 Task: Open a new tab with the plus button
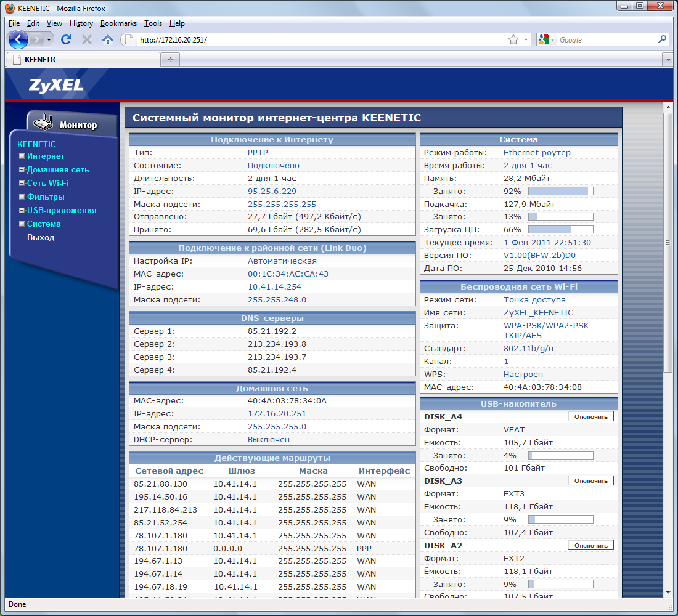170,60
